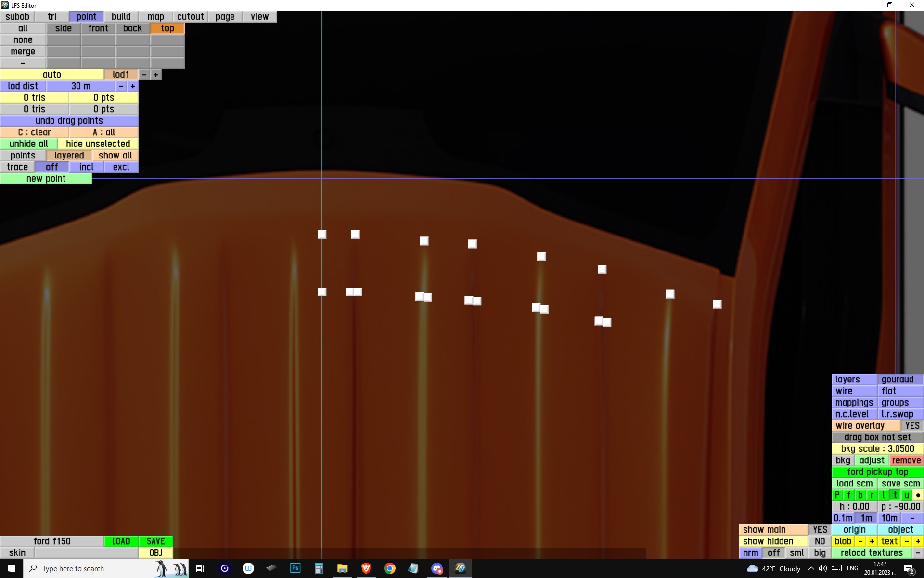Toggle show hidden NO
This screenshot has width=924, height=578.
point(820,541)
